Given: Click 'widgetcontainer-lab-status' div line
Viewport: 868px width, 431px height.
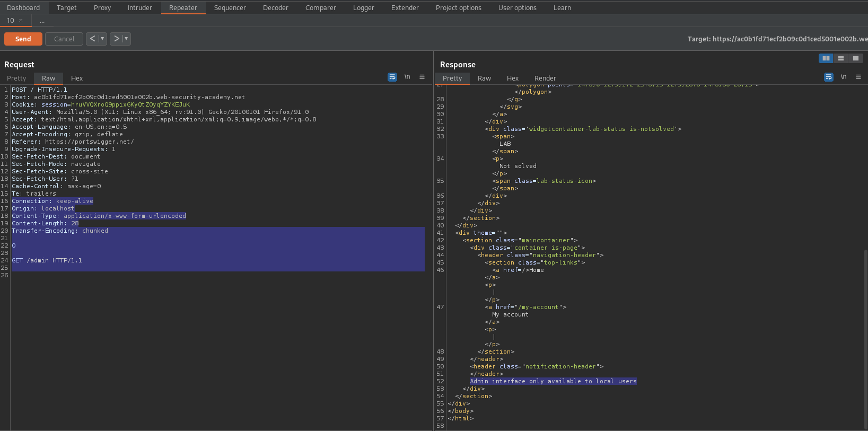Looking at the screenshot, I should click(583, 129).
